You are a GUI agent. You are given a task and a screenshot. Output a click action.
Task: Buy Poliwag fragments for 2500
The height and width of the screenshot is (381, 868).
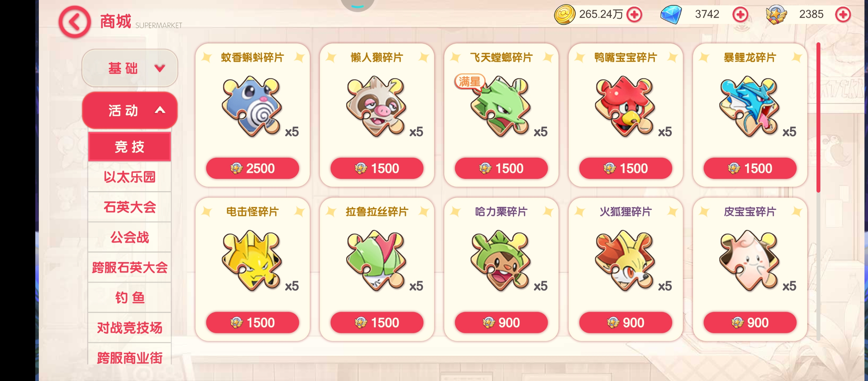(x=253, y=168)
